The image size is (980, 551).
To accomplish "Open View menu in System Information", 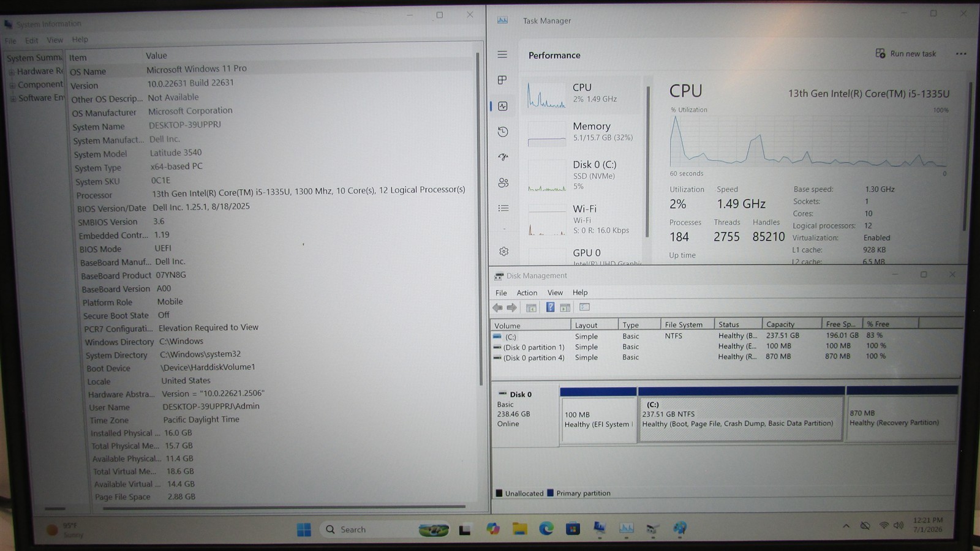I will [x=55, y=40].
